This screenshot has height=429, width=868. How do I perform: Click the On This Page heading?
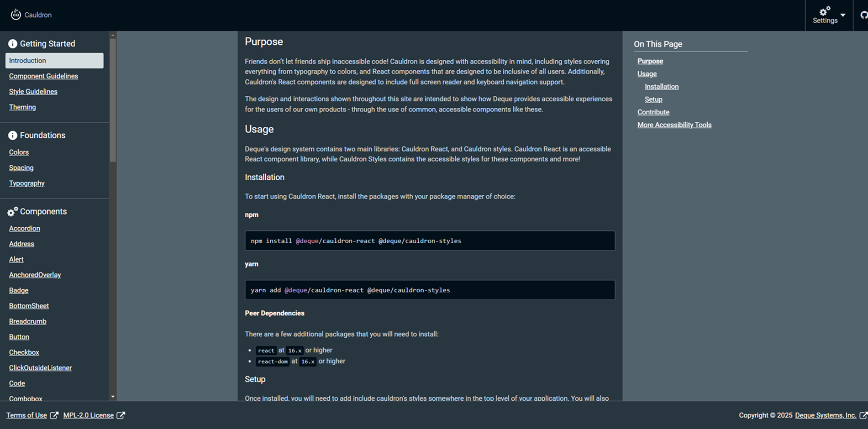click(658, 44)
